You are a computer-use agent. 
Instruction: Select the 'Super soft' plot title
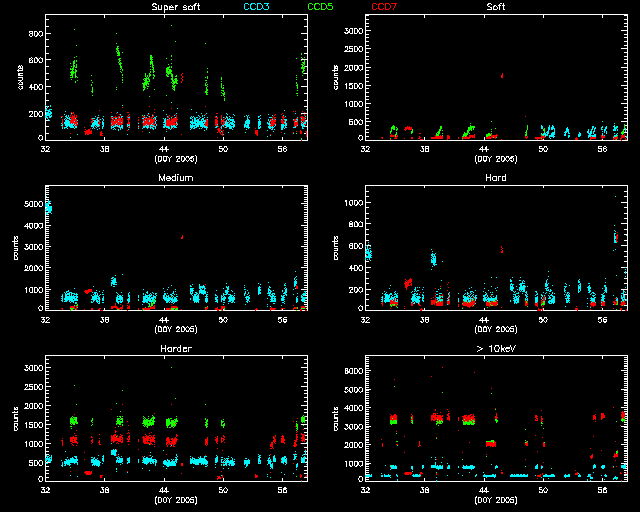pyautogui.click(x=174, y=7)
